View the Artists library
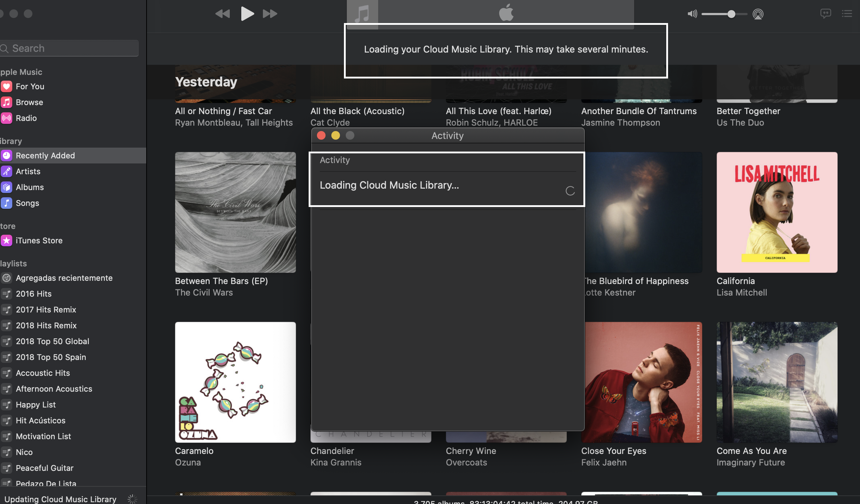Viewport: 860px width, 504px height. [28, 171]
